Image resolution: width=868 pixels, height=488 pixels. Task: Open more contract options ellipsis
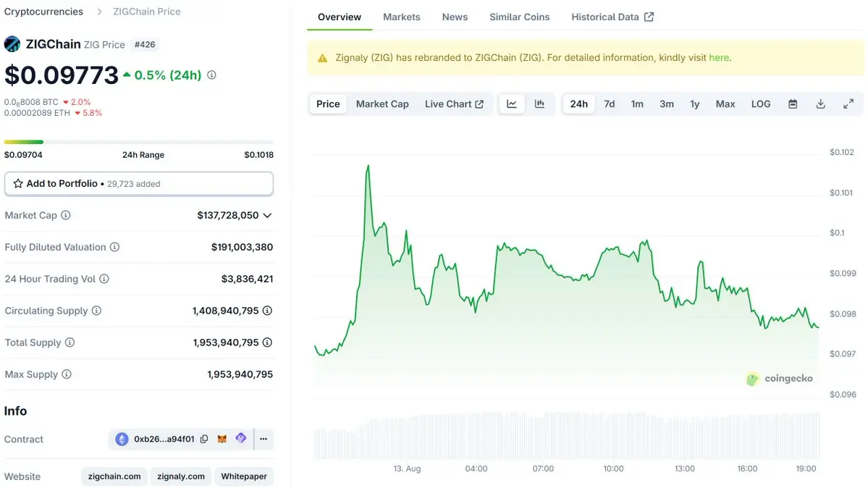coord(264,439)
